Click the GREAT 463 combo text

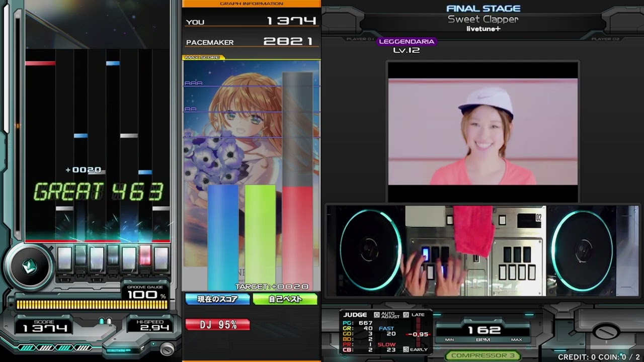tap(99, 192)
